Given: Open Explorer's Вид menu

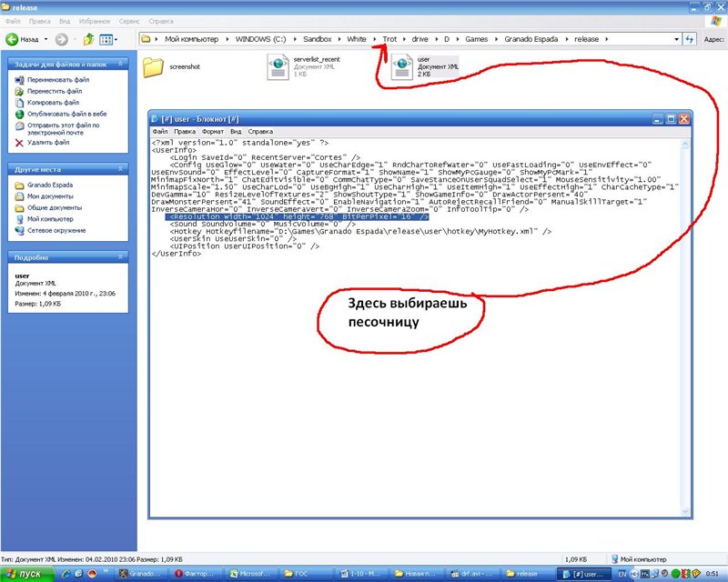Looking at the screenshot, I should (x=65, y=21).
